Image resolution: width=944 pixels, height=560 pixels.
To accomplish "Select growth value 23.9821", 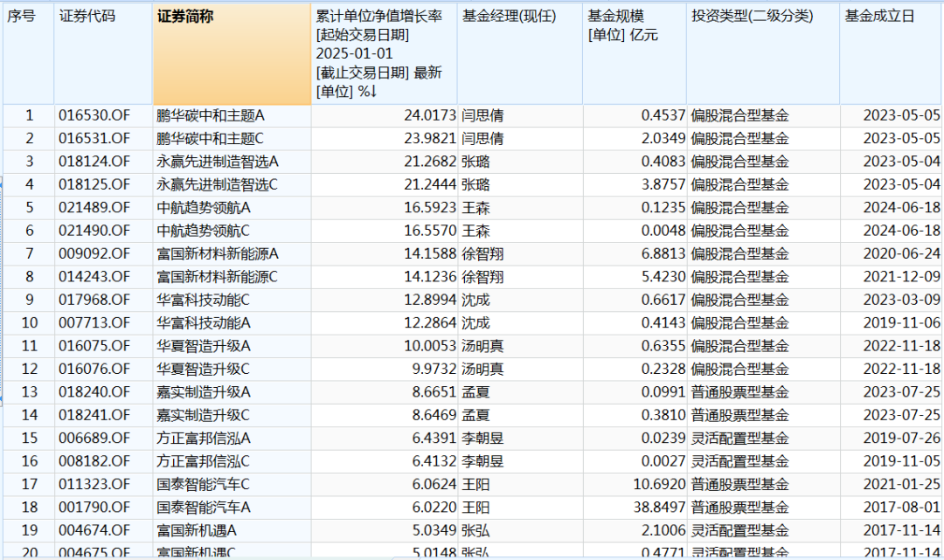I will coord(430,138).
